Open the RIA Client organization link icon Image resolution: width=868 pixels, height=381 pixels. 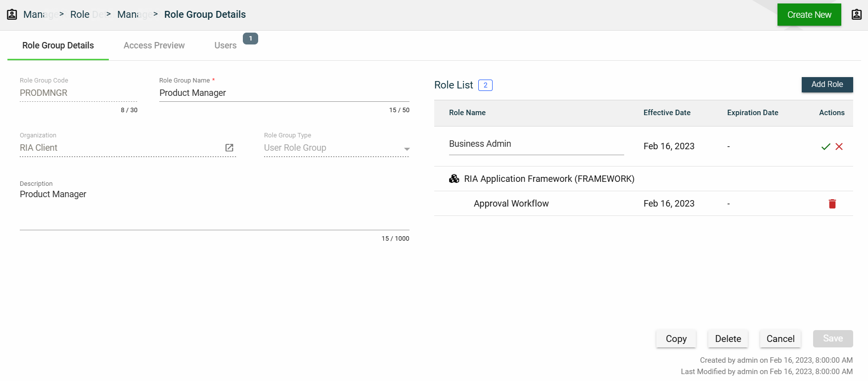click(x=229, y=148)
